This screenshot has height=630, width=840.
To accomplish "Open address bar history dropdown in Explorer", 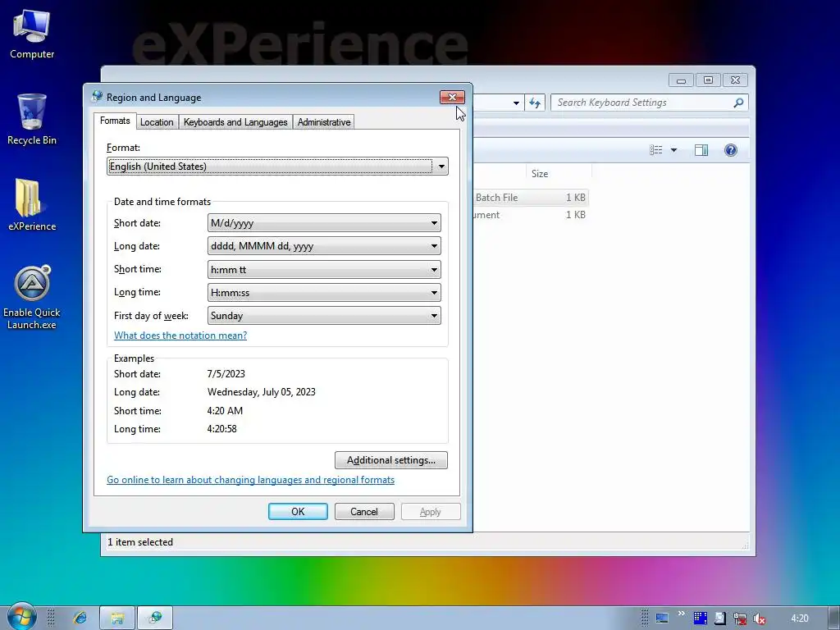I will point(516,103).
